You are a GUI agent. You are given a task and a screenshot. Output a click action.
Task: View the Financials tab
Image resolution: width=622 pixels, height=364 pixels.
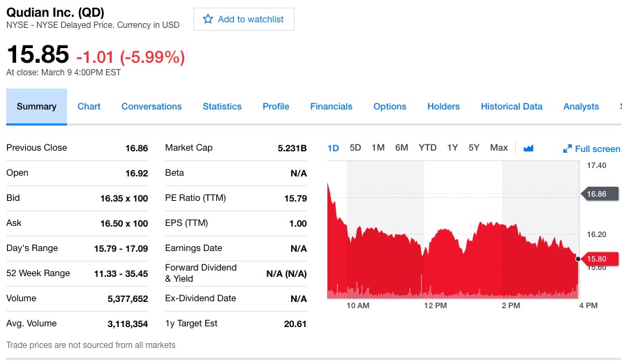(x=331, y=107)
